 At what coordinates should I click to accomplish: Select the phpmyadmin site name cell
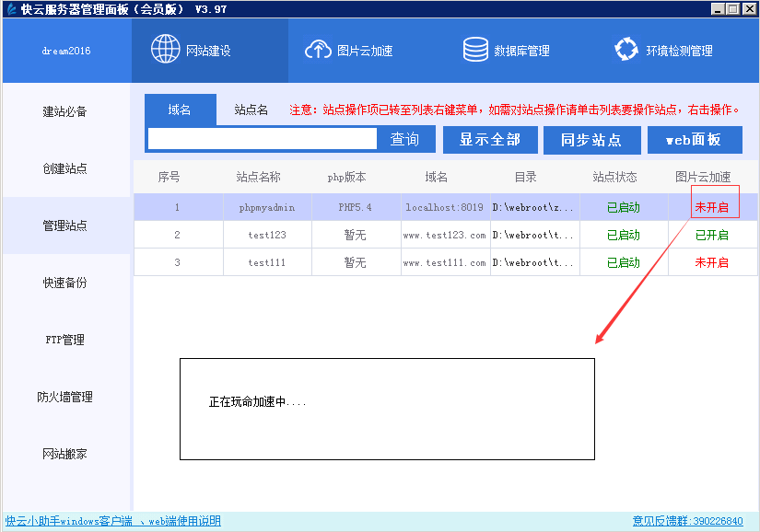point(267,208)
